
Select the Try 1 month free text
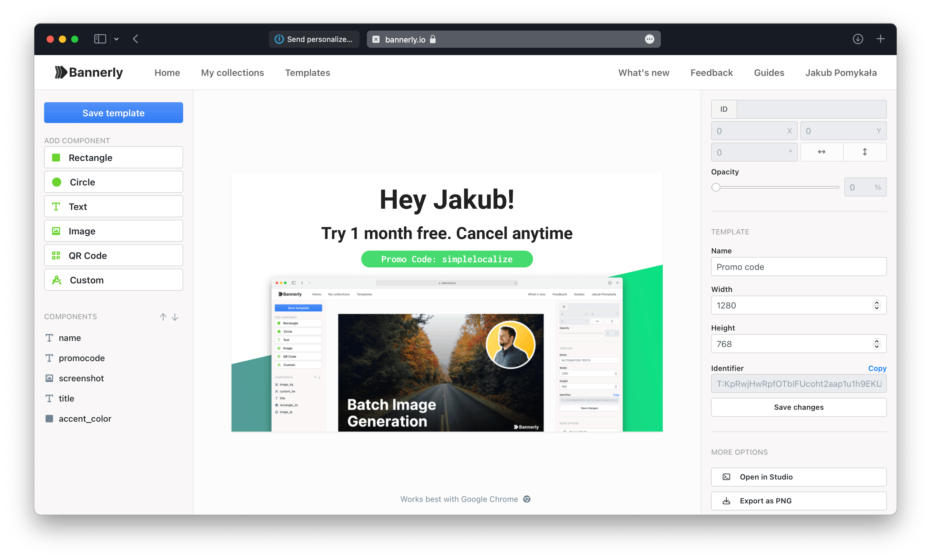coord(447,233)
